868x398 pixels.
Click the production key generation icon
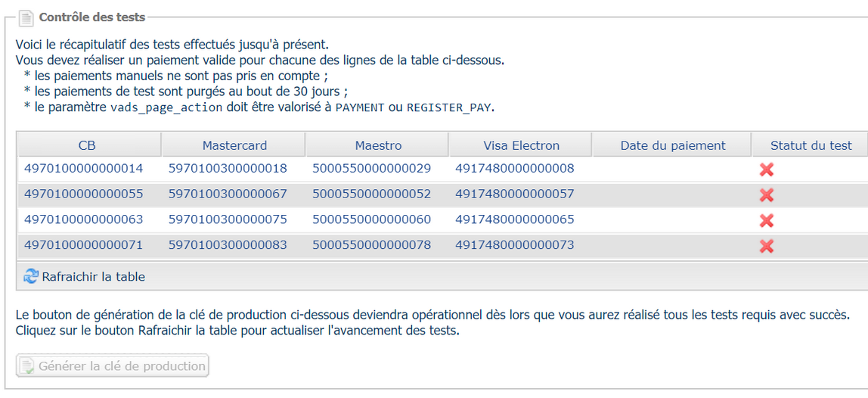point(27,366)
